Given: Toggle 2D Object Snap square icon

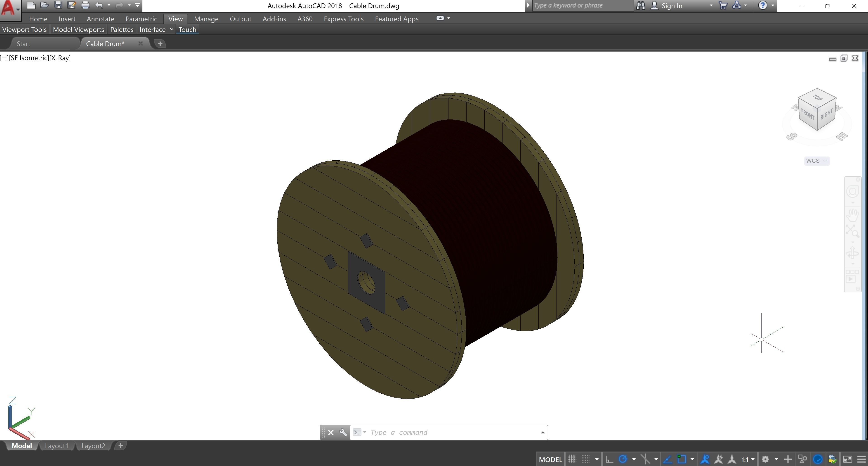Looking at the screenshot, I should point(682,459).
